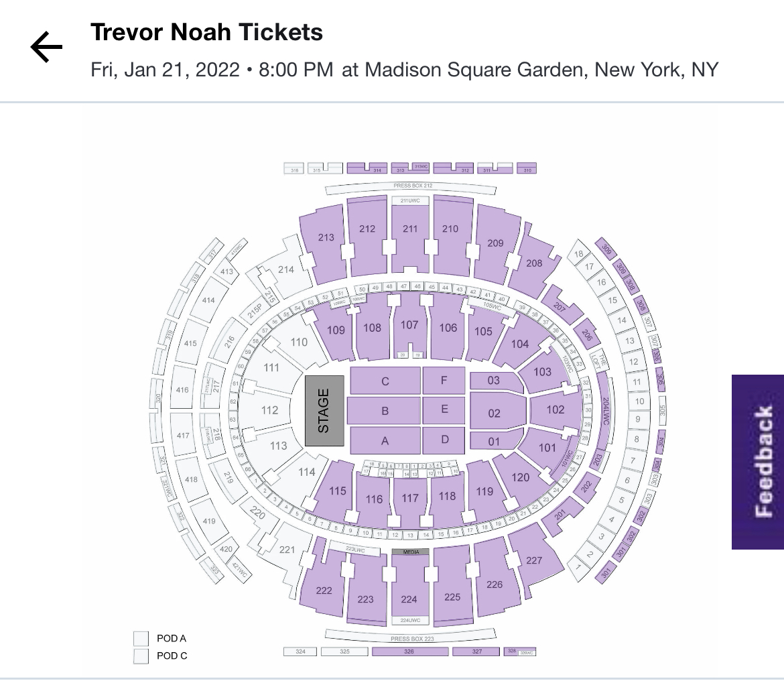Select floor section F
784x689 pixels.
coord(444,381)
